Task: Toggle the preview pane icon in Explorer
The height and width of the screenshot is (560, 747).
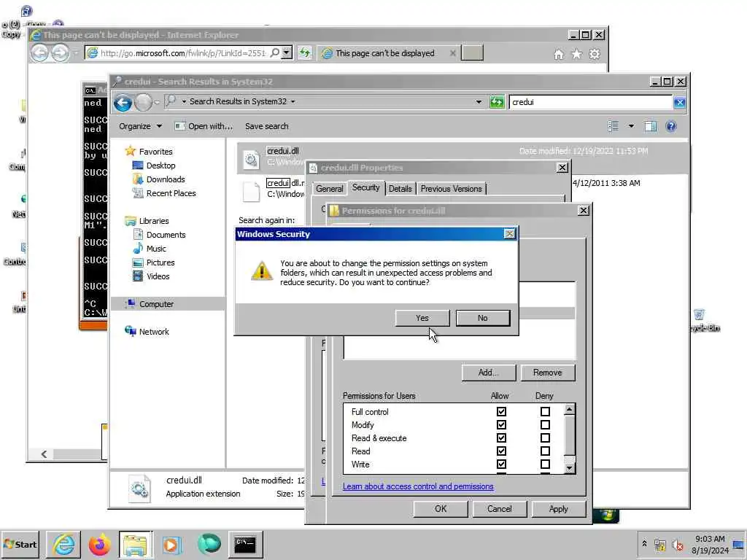Action: 650,126
